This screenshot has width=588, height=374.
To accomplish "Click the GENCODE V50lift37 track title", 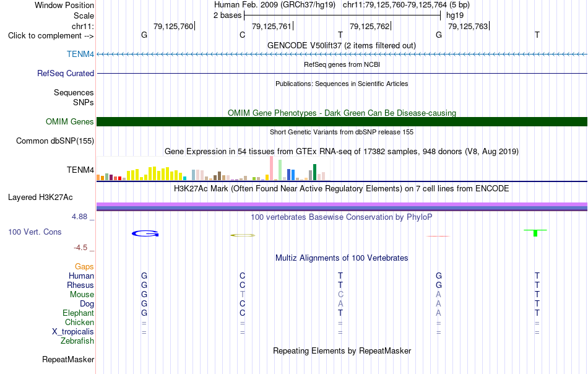I will 342,45.
